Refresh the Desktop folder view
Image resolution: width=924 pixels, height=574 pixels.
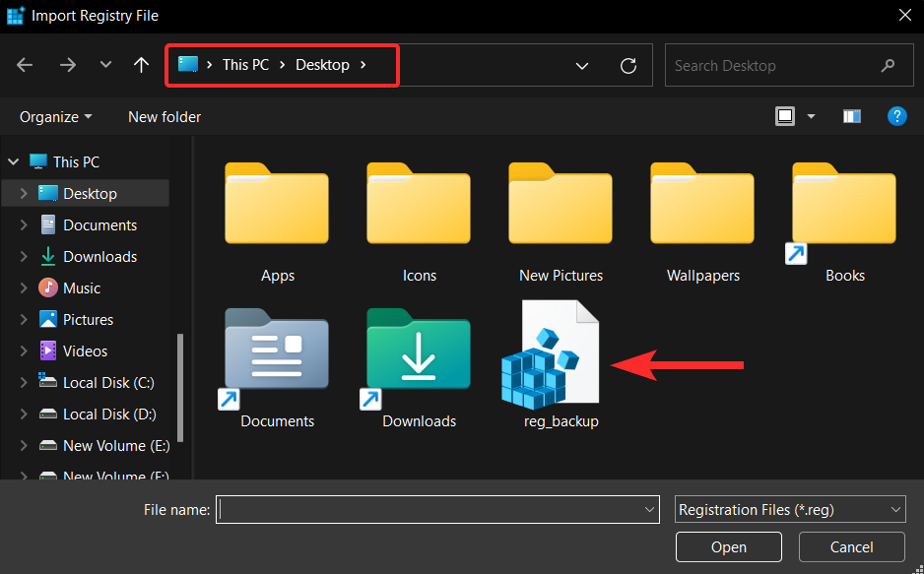point(628,65)
